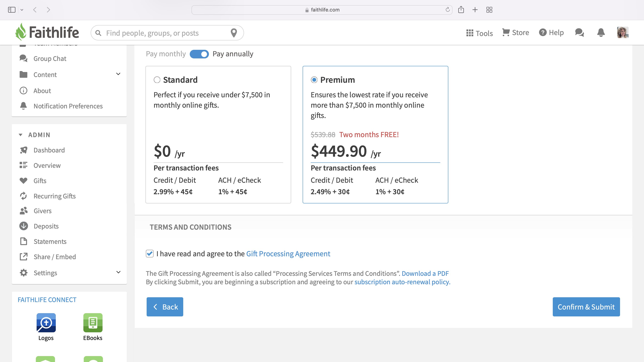The height and width of the screenshot is (362, 644).
Task: Click Two months FREE! text
Action: point(369,134)
